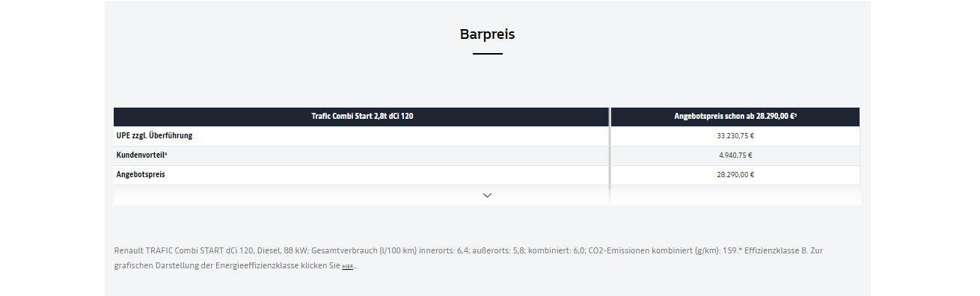Click the faded row below Angebotspreis
This screenshot has width=980, height=296.
pyautogui.click(x=487, y=194)
